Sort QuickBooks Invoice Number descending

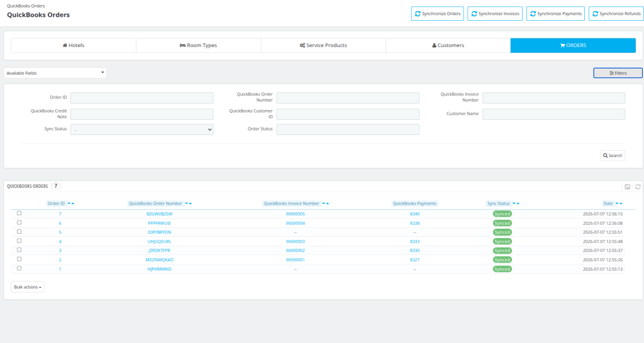pos(323,204)
